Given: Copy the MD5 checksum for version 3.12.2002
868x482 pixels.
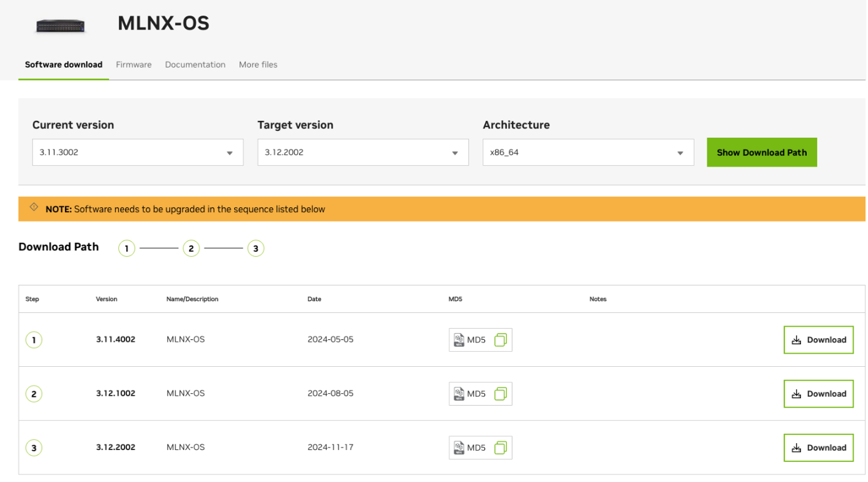Looking at the screenshot, I should [500, 448].
